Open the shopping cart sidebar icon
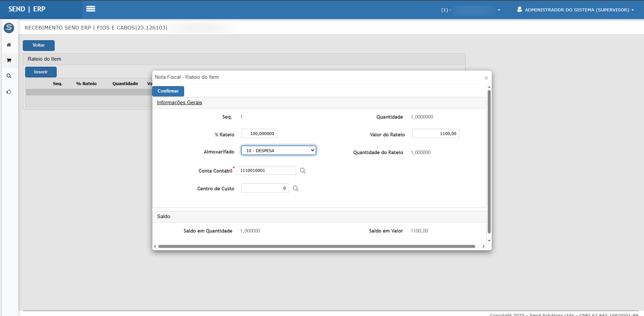The image size is (644, 316). click(9, 60)
